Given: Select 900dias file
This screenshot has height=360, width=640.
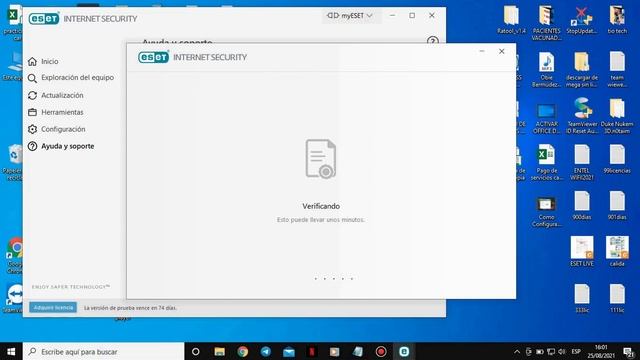Looking at the screenshot, I should coord(582,206).
